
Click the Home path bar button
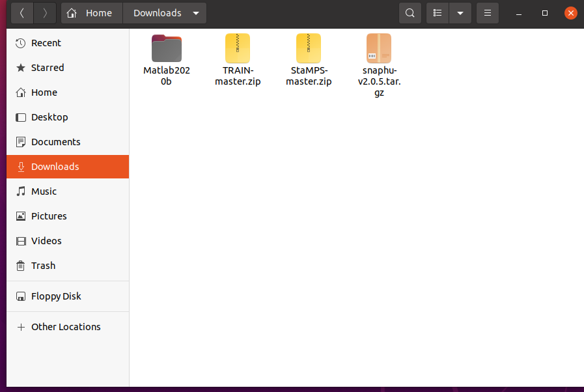(x=92, y=14)
